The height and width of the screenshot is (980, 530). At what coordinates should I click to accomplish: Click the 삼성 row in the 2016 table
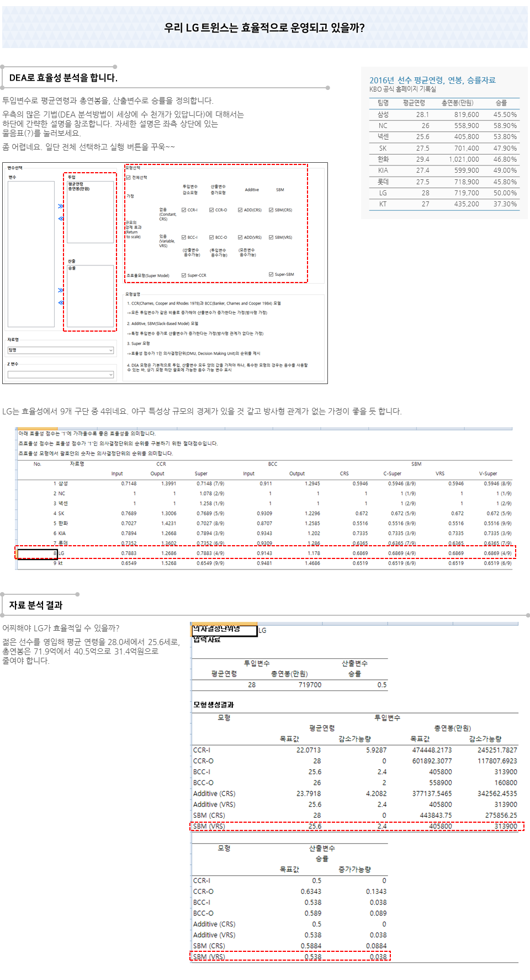(444, 115)
